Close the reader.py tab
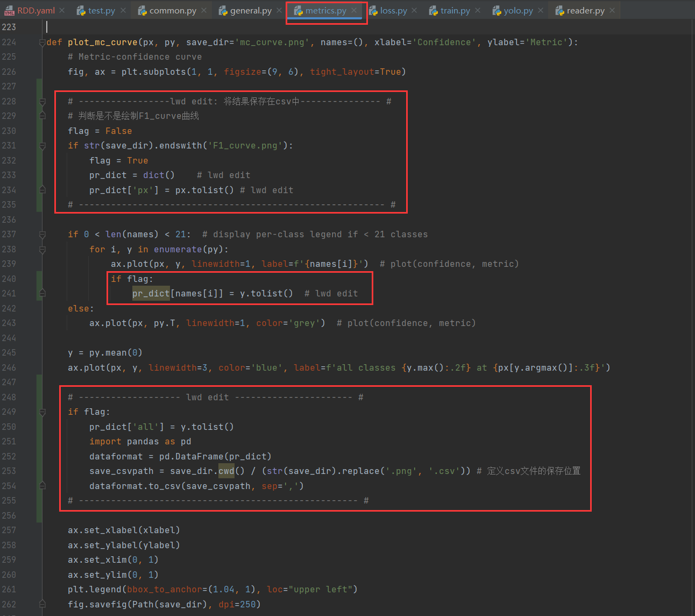 [x=613, y=11]
